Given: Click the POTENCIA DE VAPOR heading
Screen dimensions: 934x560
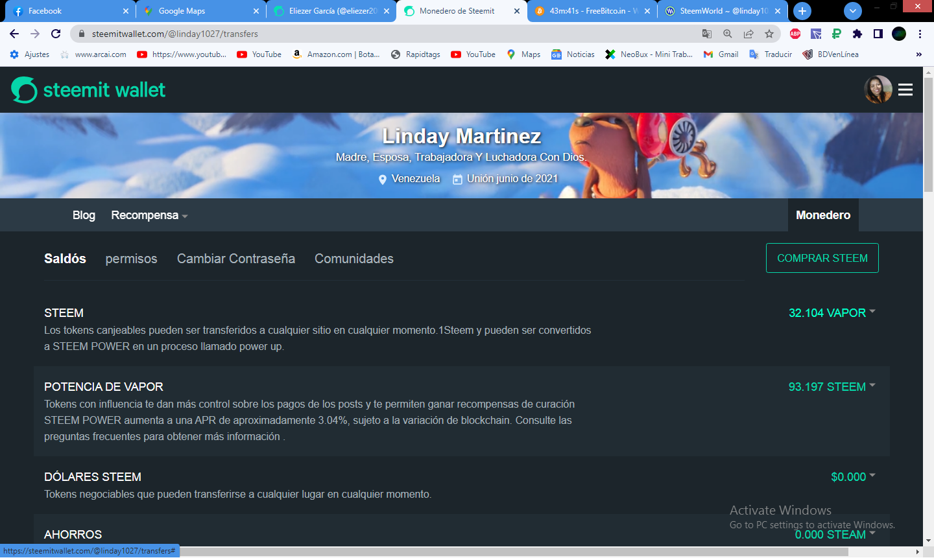Looking at the screenshot, I should click(x=104, y=387).
